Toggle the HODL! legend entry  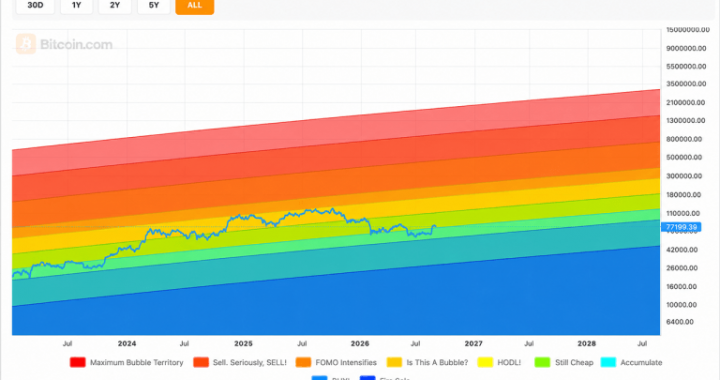coord(499,363)
